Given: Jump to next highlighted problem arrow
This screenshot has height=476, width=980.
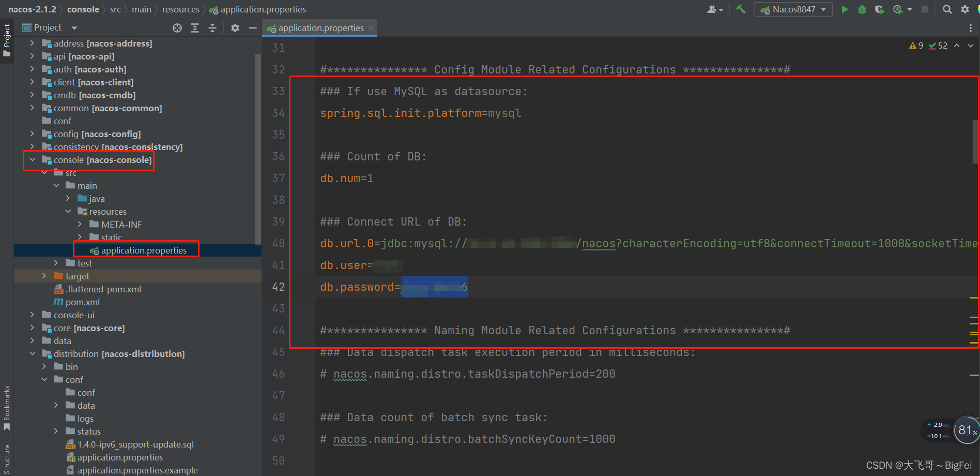Looking at the screenshot, I should pos(970,46).
